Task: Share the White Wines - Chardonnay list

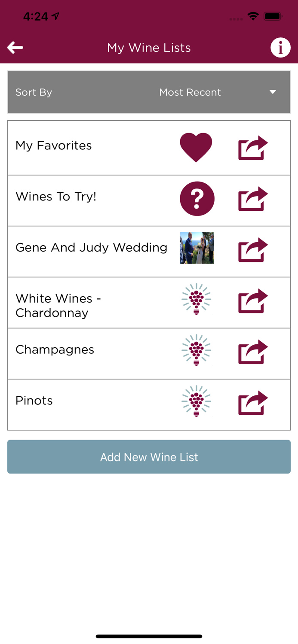Action: (253, 301)
